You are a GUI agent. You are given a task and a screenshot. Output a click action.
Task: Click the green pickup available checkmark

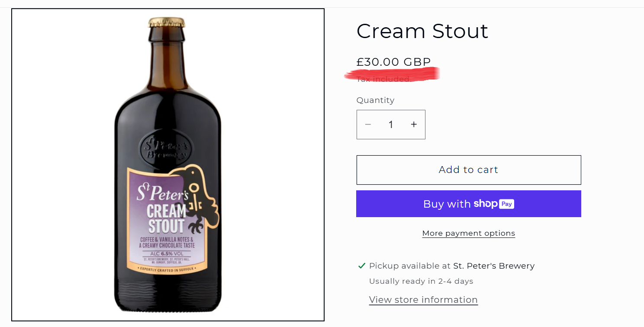tap(362, 266)
